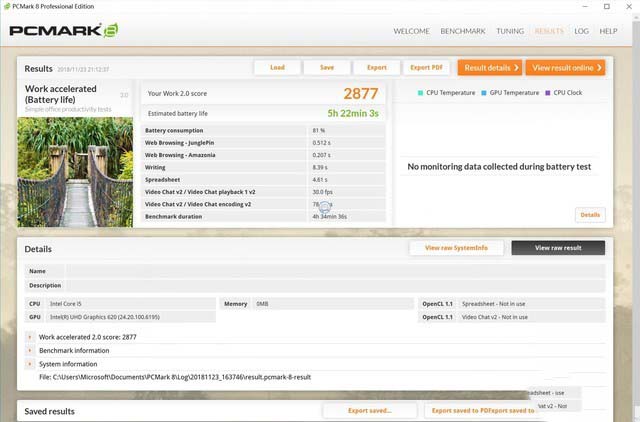The height and width of the screenshot is (422, 640).
Task: Open the TUNING tab
Action: tap(510, 31)
